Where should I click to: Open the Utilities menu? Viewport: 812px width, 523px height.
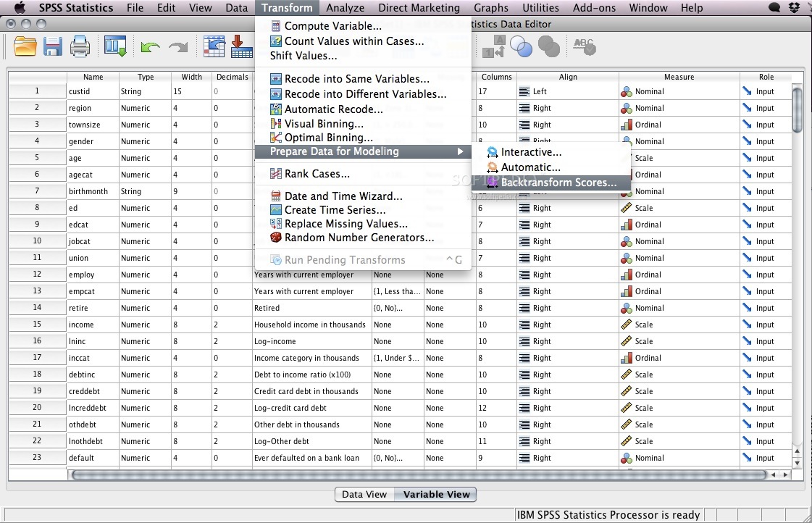[540, 8]
